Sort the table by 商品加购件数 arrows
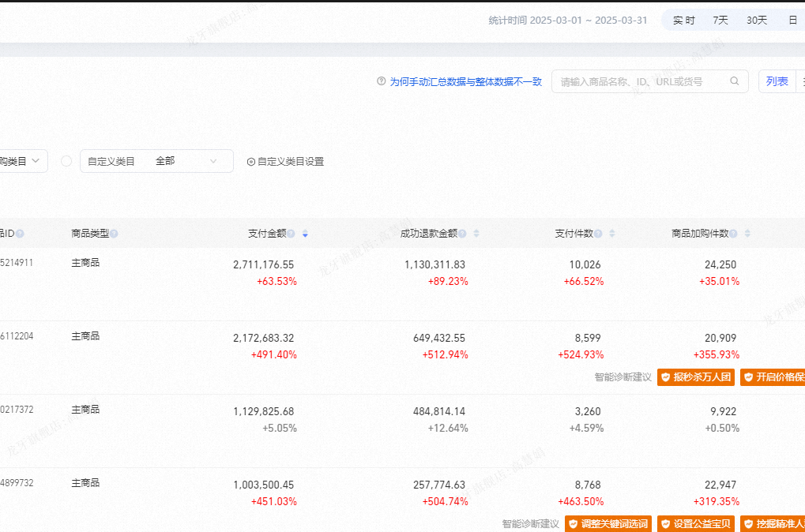The width and height of the screenshot is (805, 532). click(x=747, y=234)
